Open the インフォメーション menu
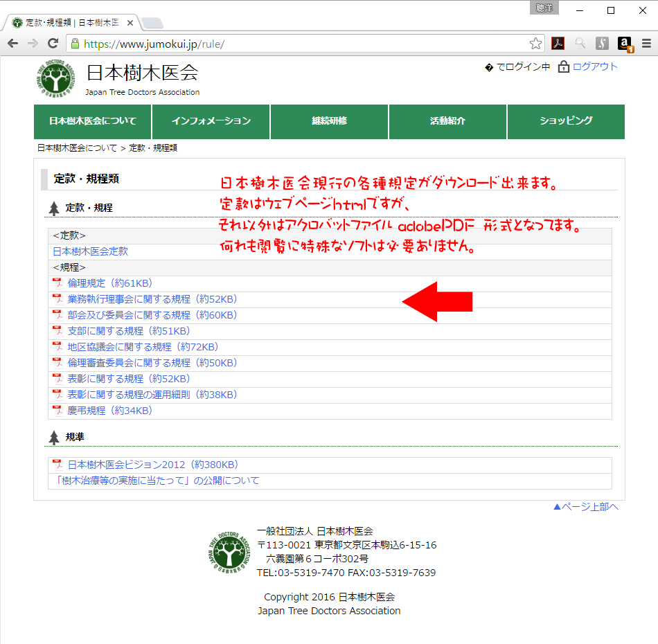The height and width of the screenshot is (644, 658). 211,121
